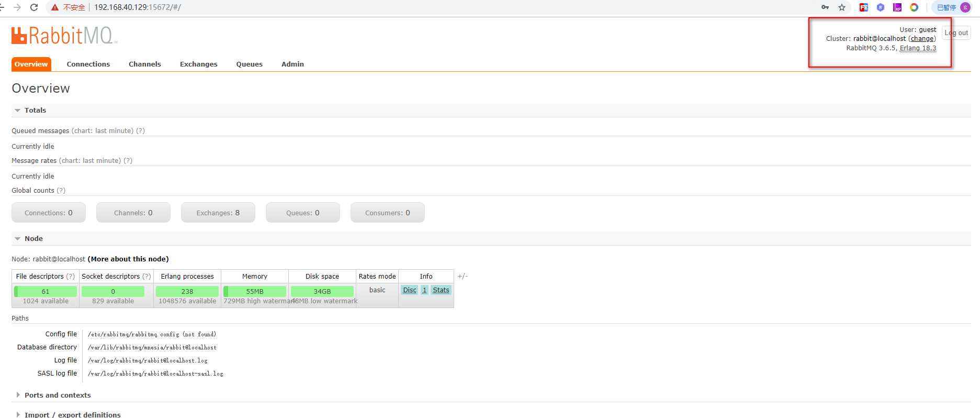Open the browser profile avatar
The height and width of the screenshot is (418, 980).
tap(965, 7)
